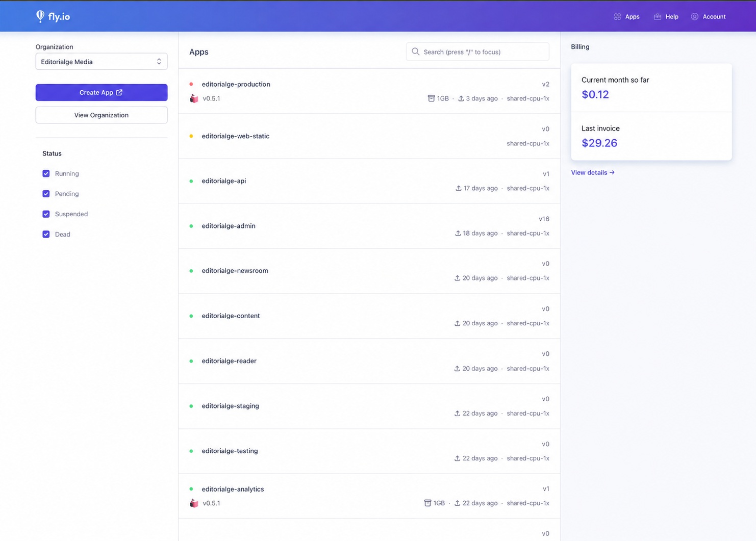756x541 pixels.
Task: Open the Apps menu in header
Action: [x=627, y=17]
